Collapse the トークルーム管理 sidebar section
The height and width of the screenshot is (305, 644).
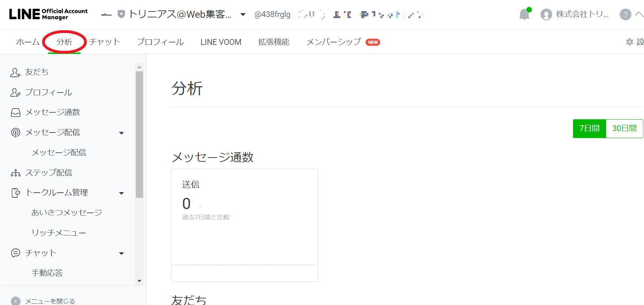tap(121, 193)
